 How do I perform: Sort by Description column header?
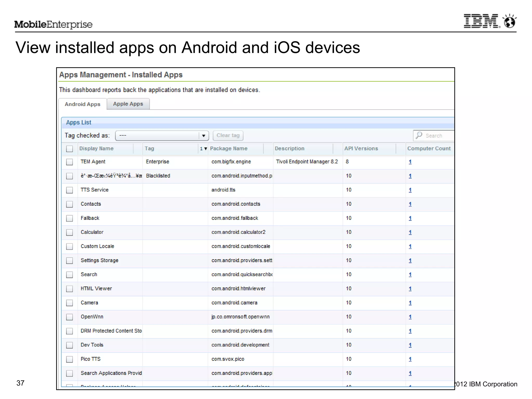[289, 149]
